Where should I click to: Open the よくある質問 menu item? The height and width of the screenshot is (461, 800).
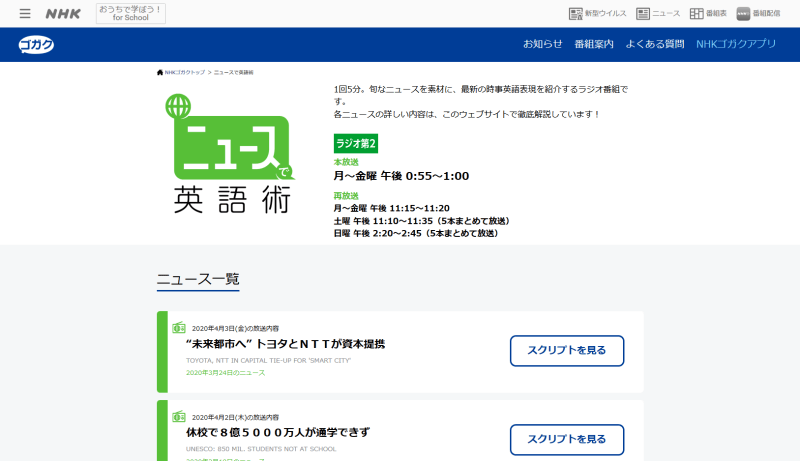coord(655,44)
